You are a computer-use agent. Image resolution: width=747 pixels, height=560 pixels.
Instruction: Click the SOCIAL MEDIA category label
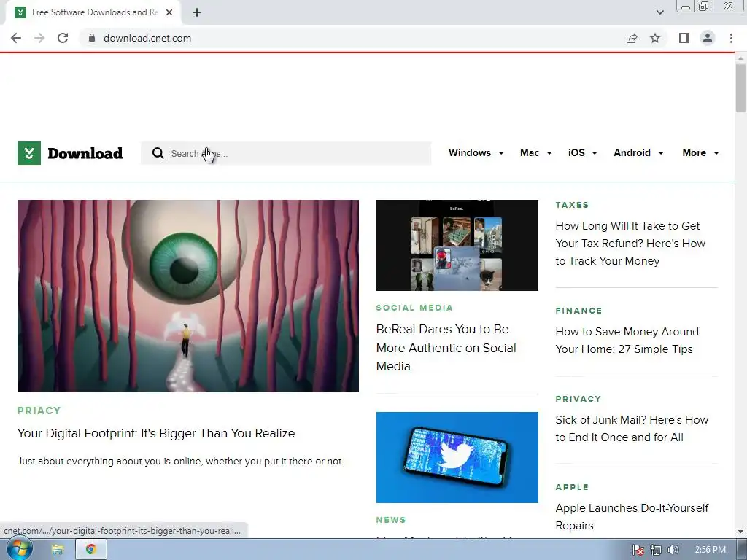(x=414, y=308)
